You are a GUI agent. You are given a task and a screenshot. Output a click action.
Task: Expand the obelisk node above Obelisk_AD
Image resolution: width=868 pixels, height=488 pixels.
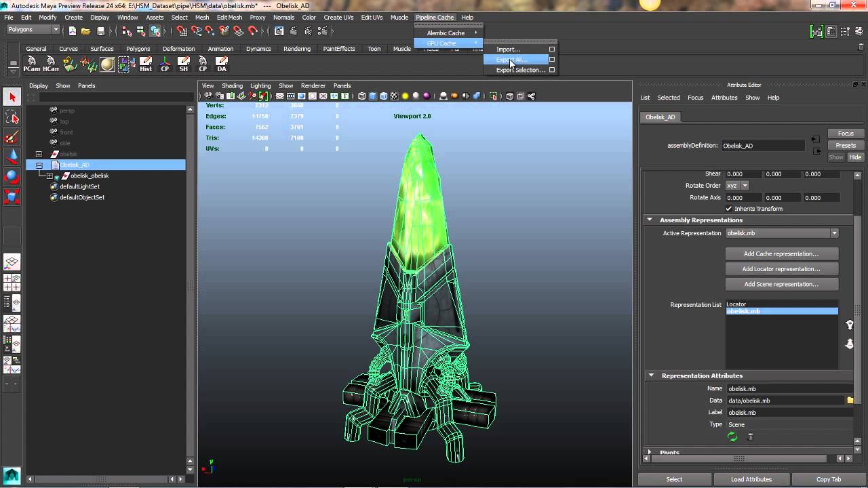pos(39,154)
